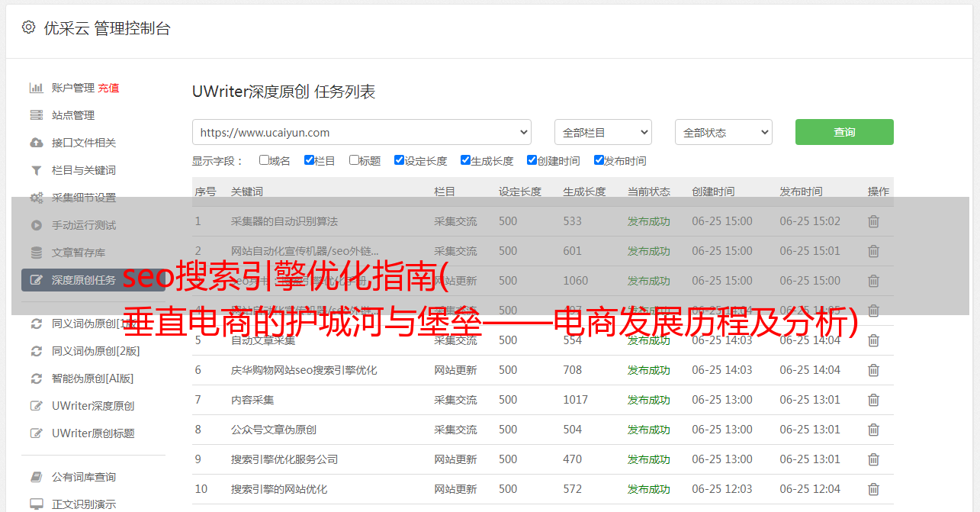Click the 公有词库查询 book icon

click(x=36, y=477)
